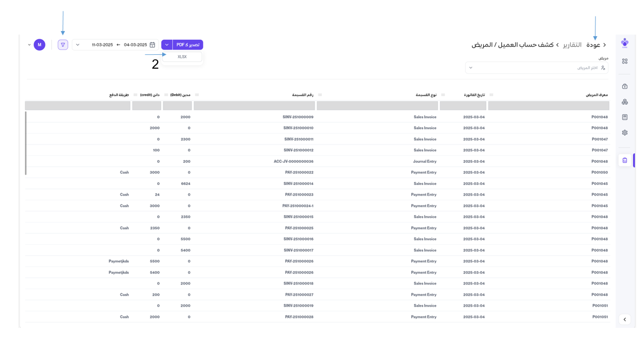Expand the date range preset chevron
Screen dimensions: 644x349
coord(78,45)
